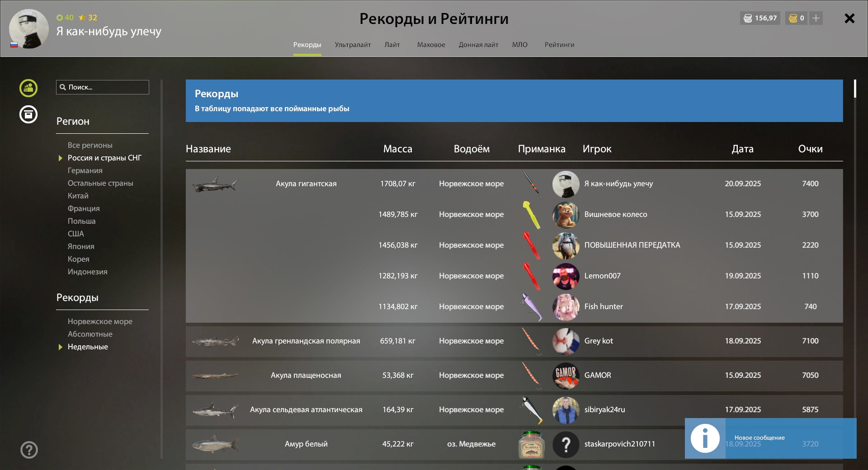Click the lure icon for GAMOR

(532, 376)
